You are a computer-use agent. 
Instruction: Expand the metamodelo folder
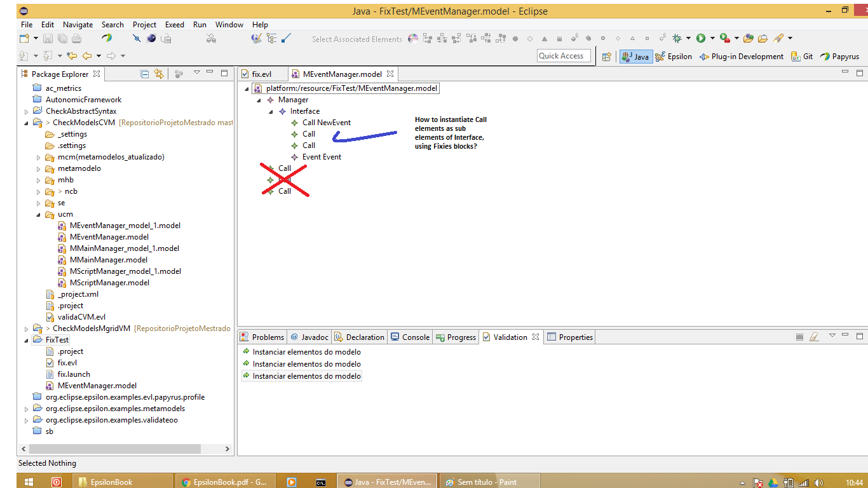coord(39,169)
